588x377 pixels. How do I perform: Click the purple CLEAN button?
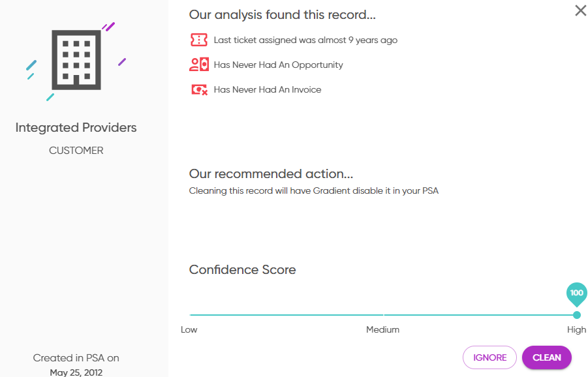point(547,357)
